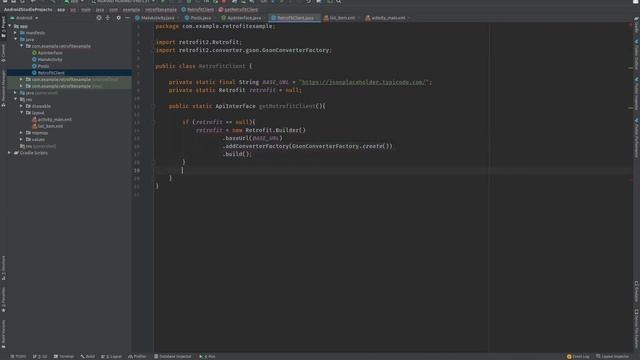This screenshot has height=360, width=640.
Task: Place cursor on the package declaration line
Action: 216,26
